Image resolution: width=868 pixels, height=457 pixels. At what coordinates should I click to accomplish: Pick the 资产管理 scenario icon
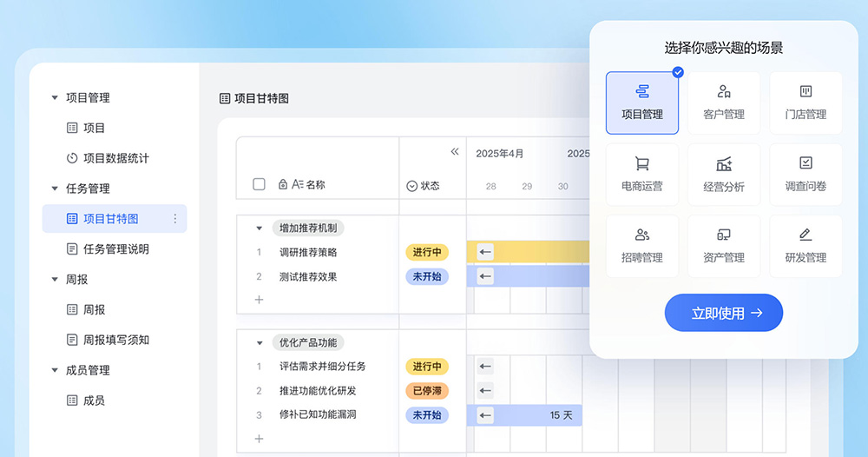tap(723, 235)
